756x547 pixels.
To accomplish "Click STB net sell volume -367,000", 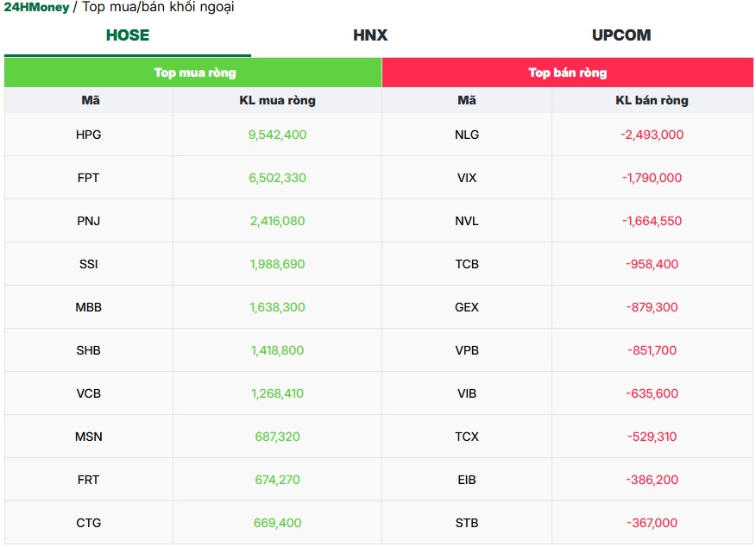I will (x=652, y=523).
